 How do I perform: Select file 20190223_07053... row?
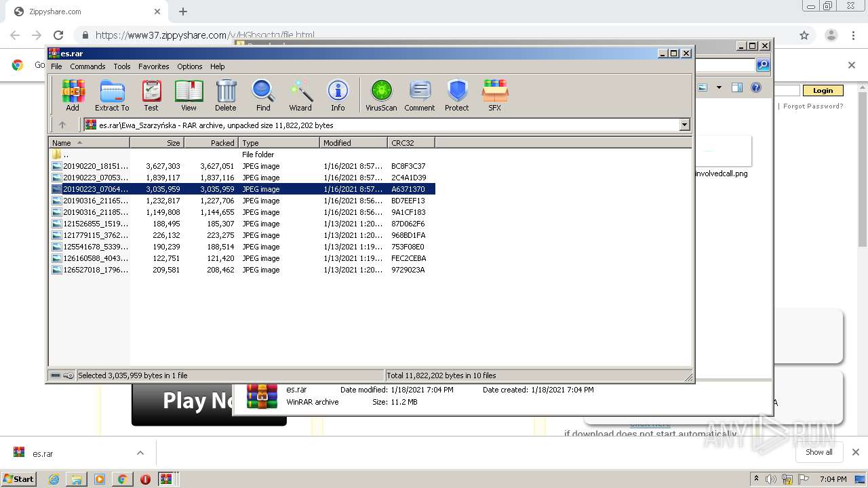pos(241,178)
